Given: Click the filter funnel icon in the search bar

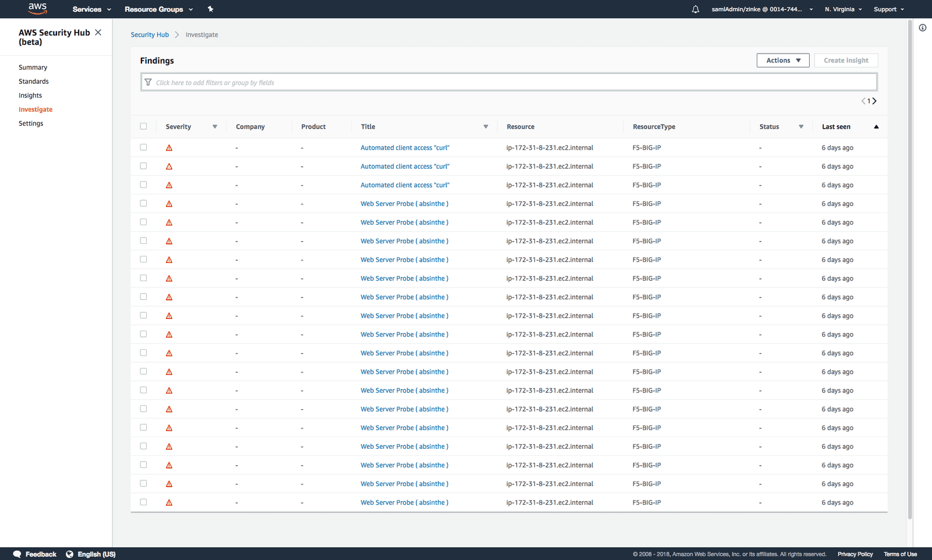Looking at the screenshot, I should (149, 81).
